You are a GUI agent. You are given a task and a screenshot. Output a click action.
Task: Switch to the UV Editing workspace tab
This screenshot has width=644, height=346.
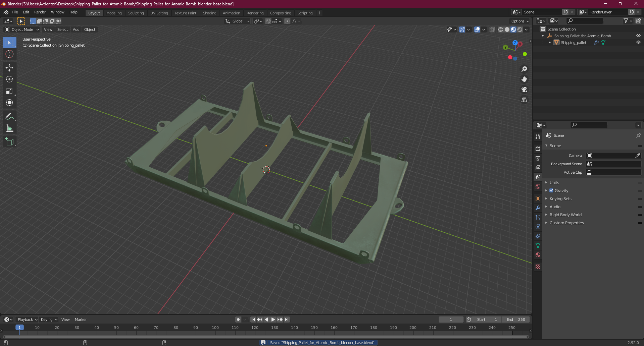click(159, 13)
